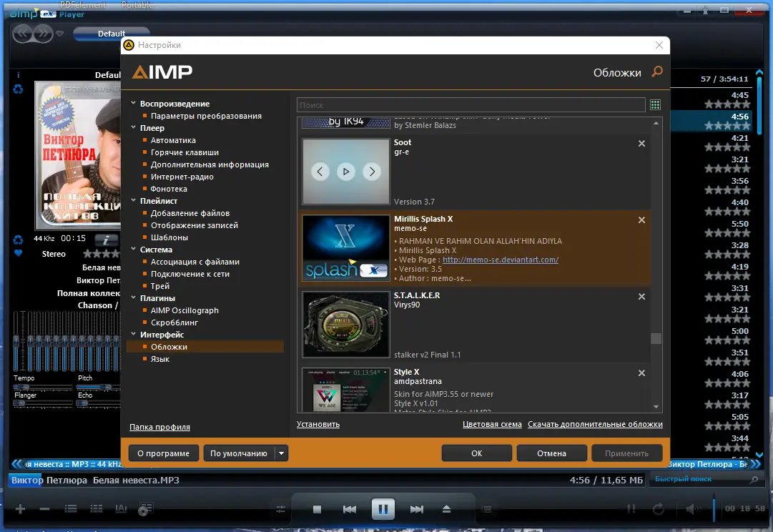
Task: Click the player's forward navigation arrow
Action: (44, 34)
